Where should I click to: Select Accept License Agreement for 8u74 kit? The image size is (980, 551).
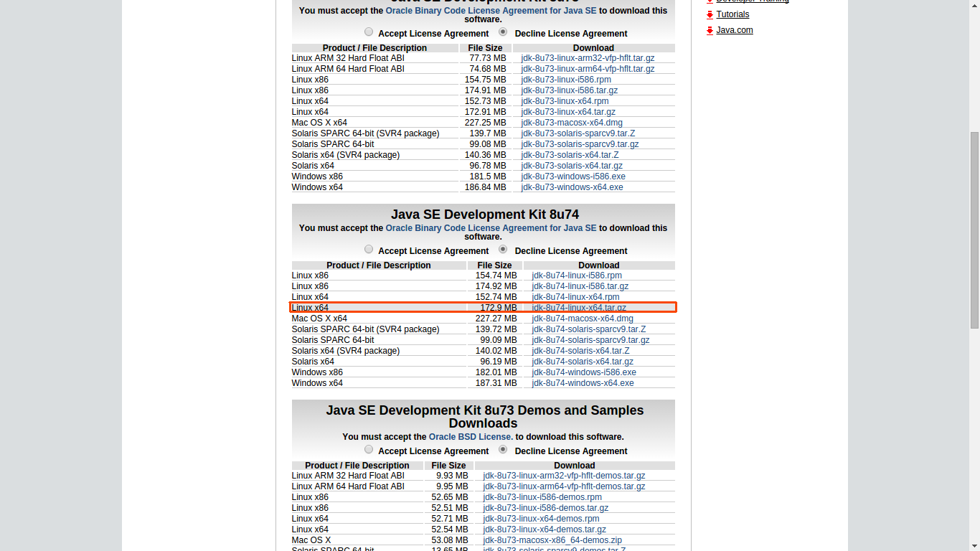click(x=369, y=250)
